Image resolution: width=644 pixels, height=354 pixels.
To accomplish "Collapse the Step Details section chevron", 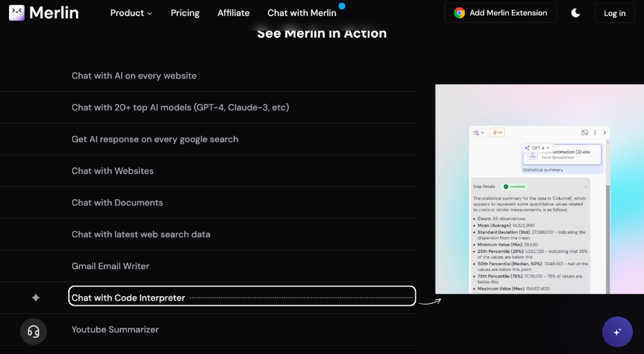I will 585,187.
